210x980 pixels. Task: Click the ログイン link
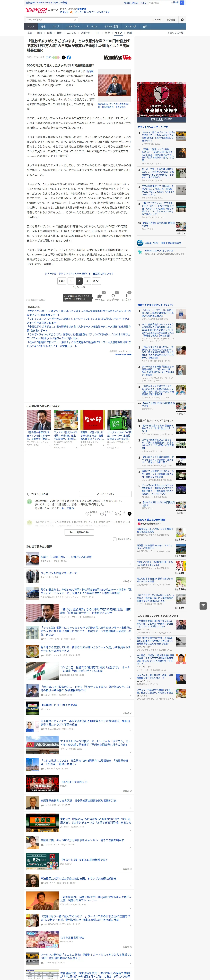point(64,12)
